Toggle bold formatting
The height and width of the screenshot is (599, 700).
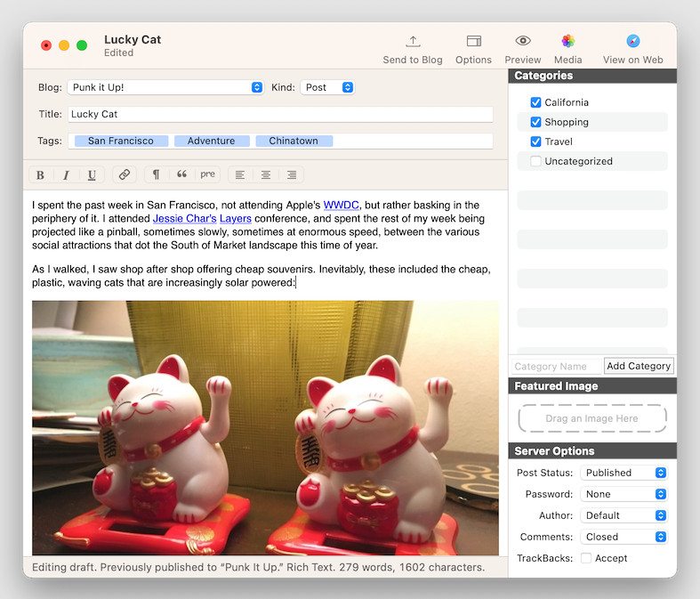(x=40, y=174)
